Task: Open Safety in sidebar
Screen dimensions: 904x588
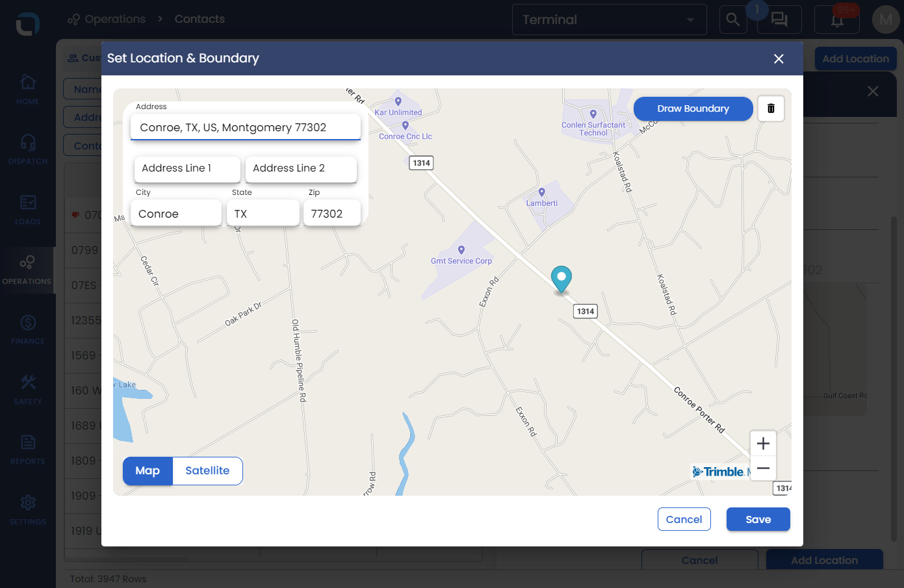Action: coord(28,390)
